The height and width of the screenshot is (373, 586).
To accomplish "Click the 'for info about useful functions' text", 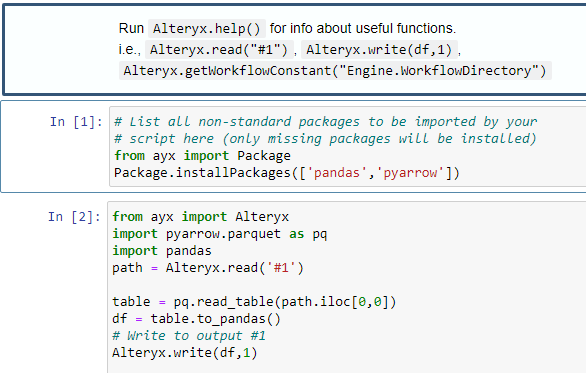I will click(x=363, y=28).
